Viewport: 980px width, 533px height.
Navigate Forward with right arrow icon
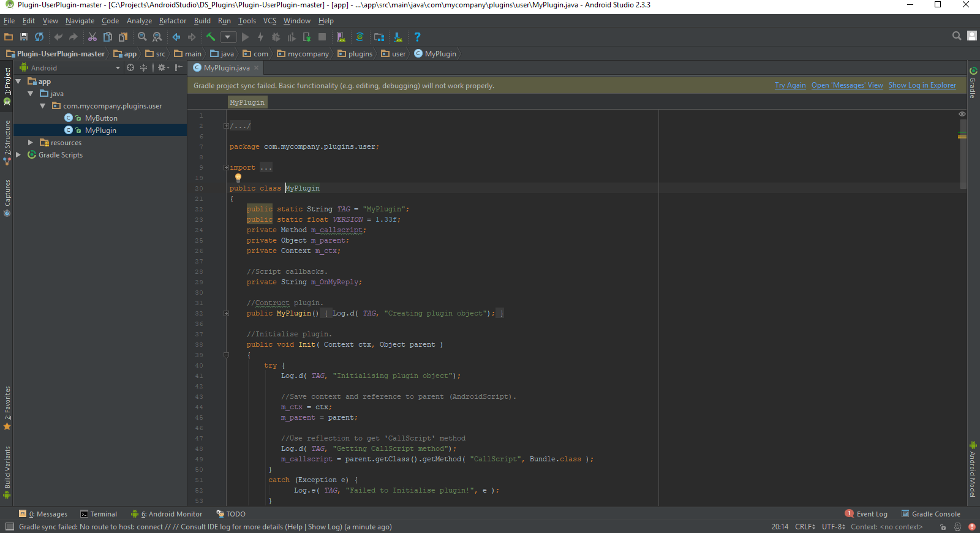[192, 37]
